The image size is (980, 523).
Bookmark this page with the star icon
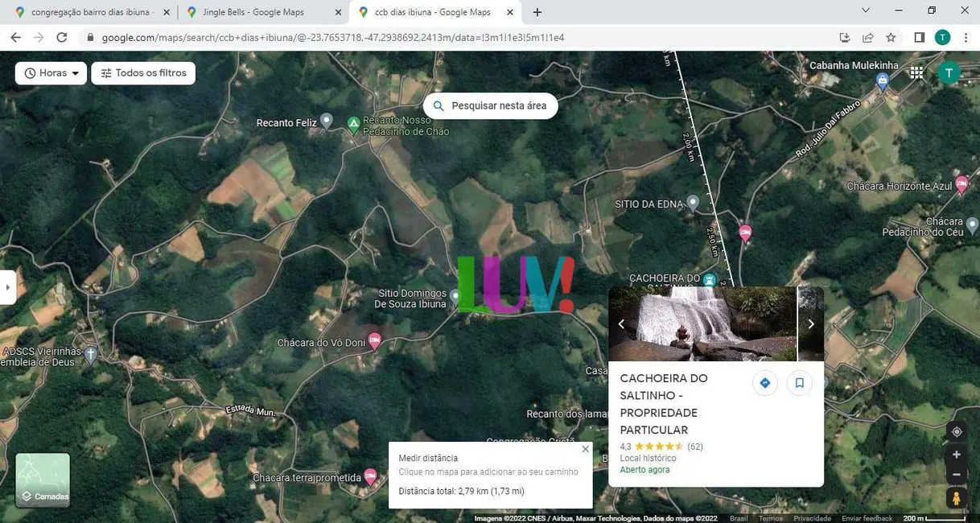tap(891, 38)
